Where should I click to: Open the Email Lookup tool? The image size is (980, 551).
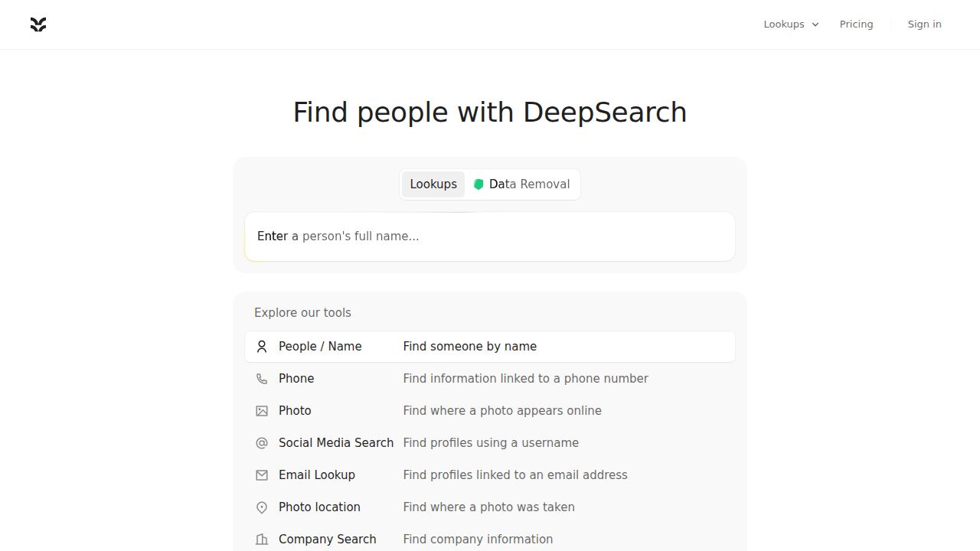point(490,475)
